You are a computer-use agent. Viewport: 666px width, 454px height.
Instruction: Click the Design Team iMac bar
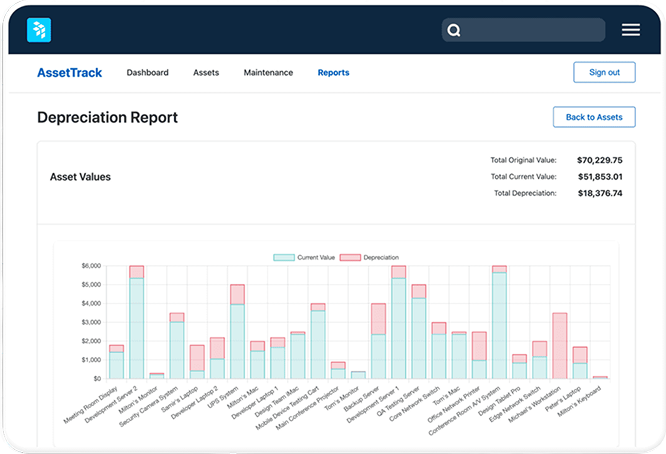pos(298,356)
